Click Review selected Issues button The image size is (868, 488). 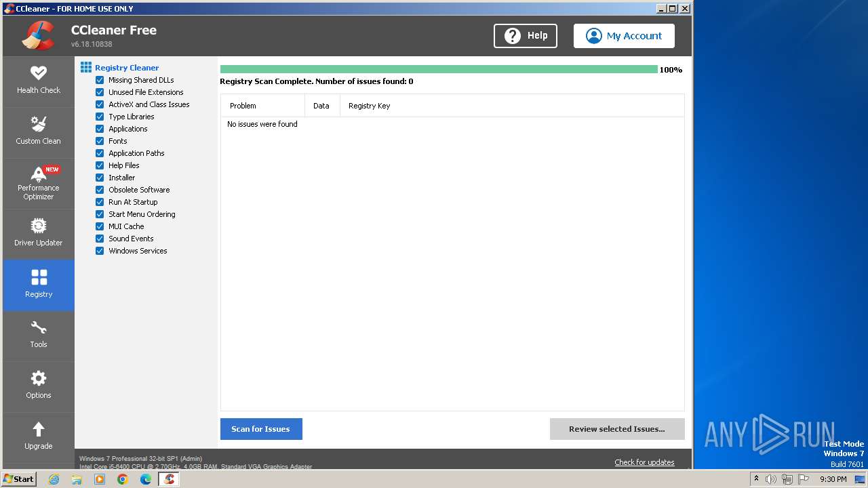coord(617,429)
